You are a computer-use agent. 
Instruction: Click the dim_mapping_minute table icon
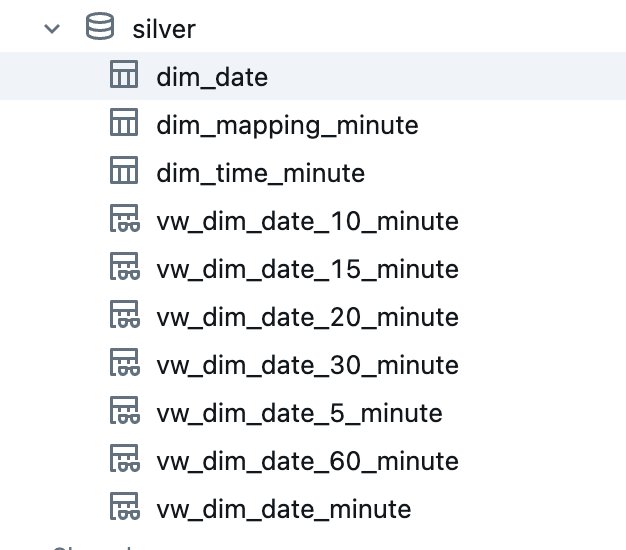[123, 124]
